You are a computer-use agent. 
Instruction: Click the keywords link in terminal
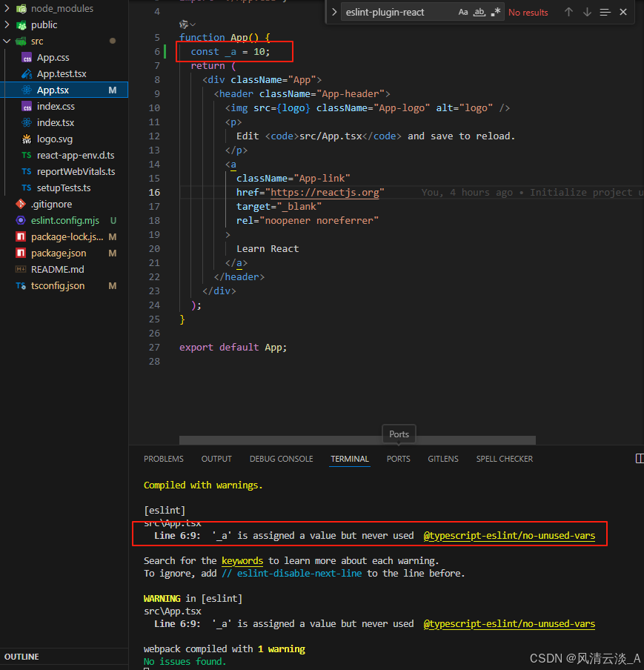[242, 560]
